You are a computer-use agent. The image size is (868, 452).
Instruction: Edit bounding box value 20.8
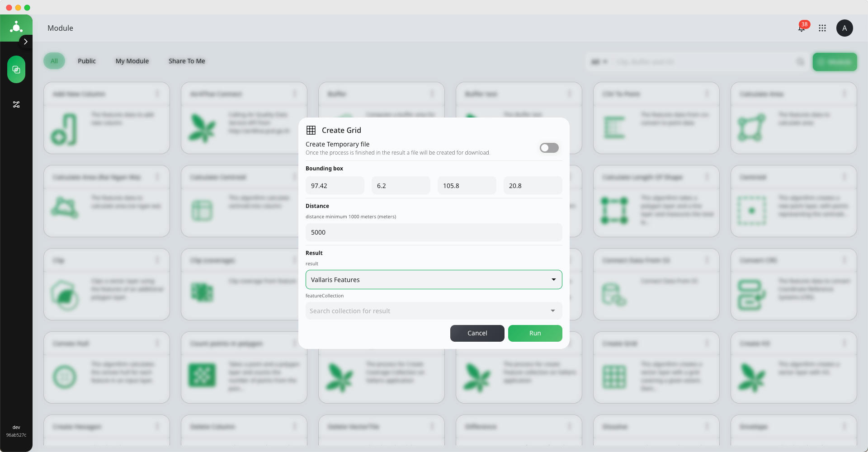533,186
